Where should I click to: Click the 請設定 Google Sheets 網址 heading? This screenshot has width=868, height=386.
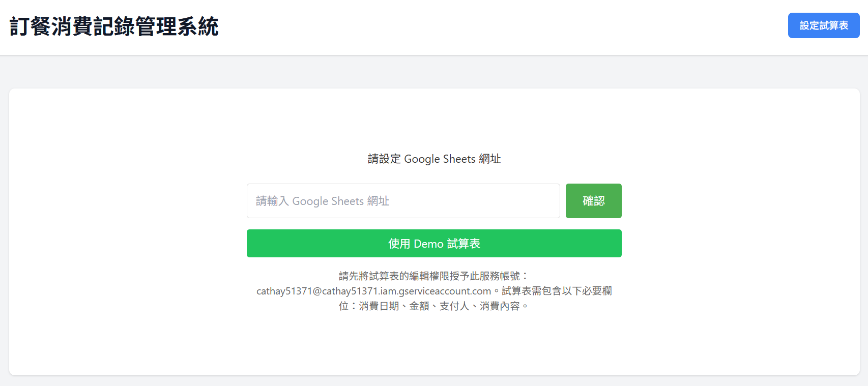[434, 159]
